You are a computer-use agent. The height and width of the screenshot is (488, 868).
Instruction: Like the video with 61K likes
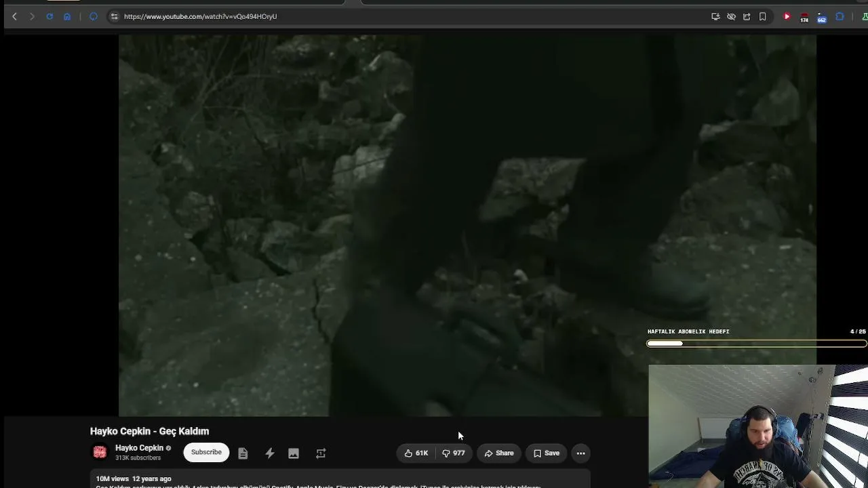click(416, 453)
